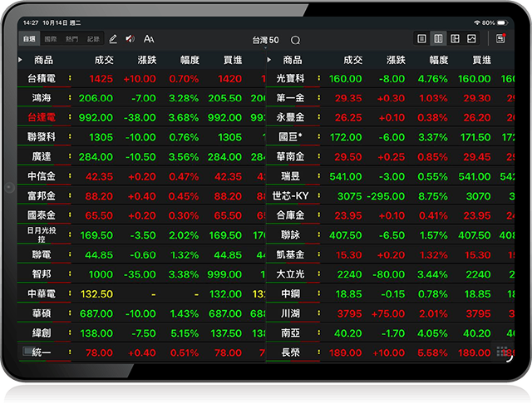The image size is (532, 404).
Task: Open the options dots for 富邦金
Action: [70, 195]
